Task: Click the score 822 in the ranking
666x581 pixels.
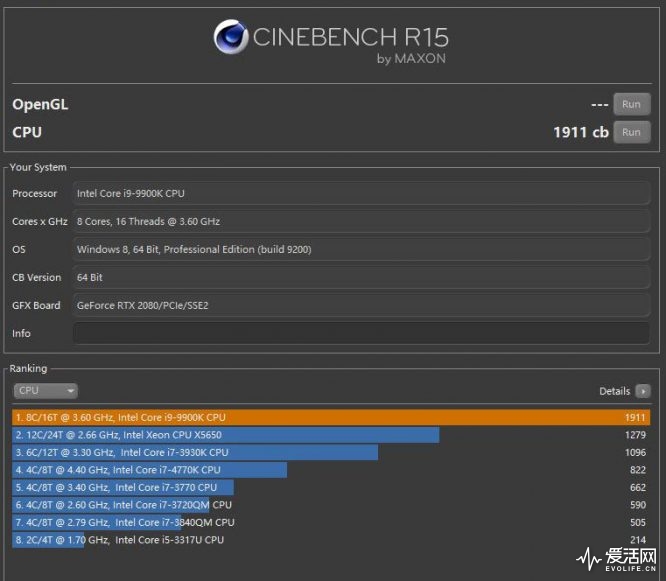Action: click(638, 470)
